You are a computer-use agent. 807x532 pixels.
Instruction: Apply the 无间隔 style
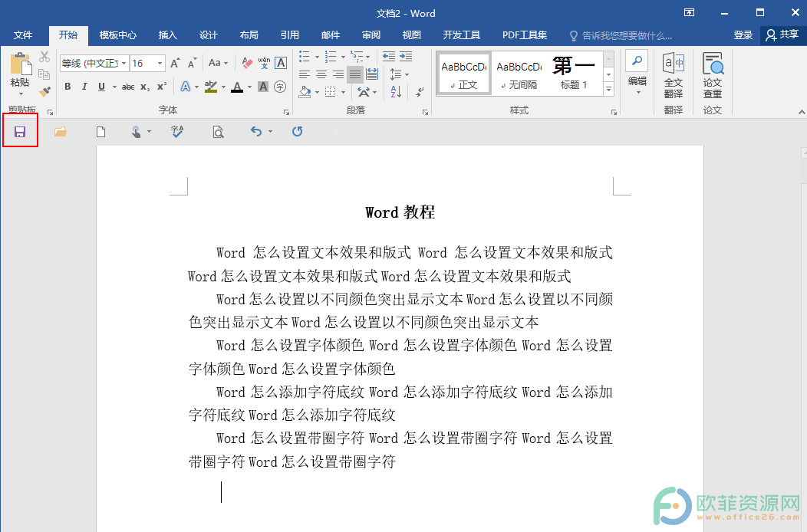click(x=519, y=74)
